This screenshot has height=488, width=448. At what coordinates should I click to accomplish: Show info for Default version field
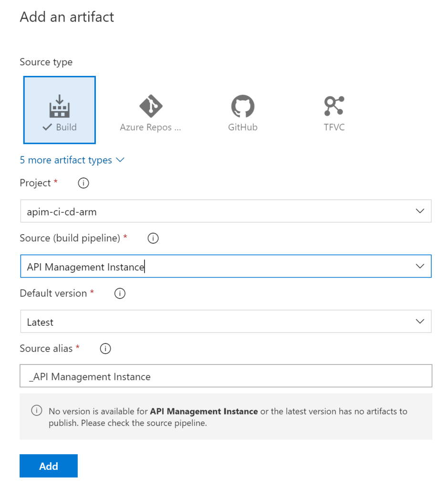pos(120,294)
